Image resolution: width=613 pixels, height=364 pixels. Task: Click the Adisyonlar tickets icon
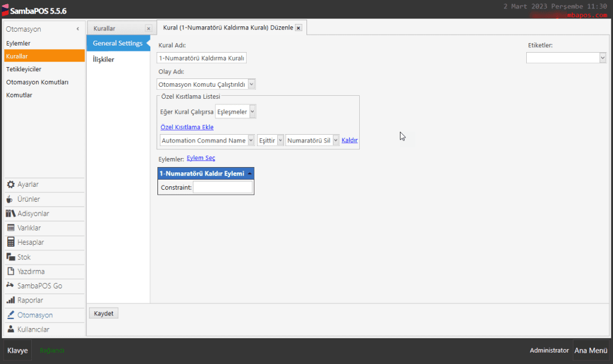(x=11, y=214)
